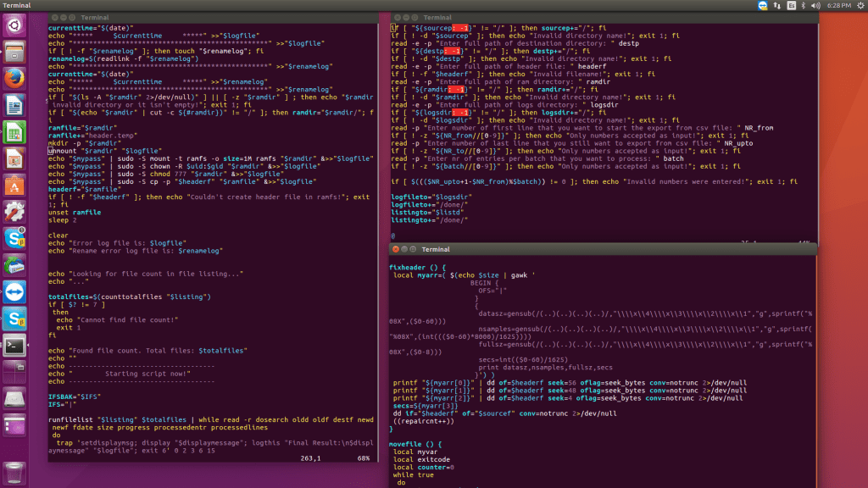
Task: Focus the top-right Terminal title bar
Action: [x=604, y=18]
